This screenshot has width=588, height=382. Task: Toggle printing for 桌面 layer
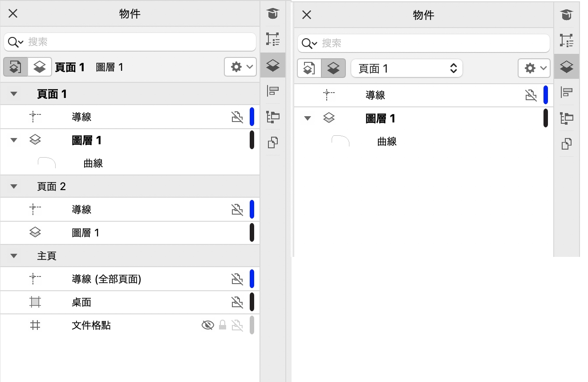point(237,302)
